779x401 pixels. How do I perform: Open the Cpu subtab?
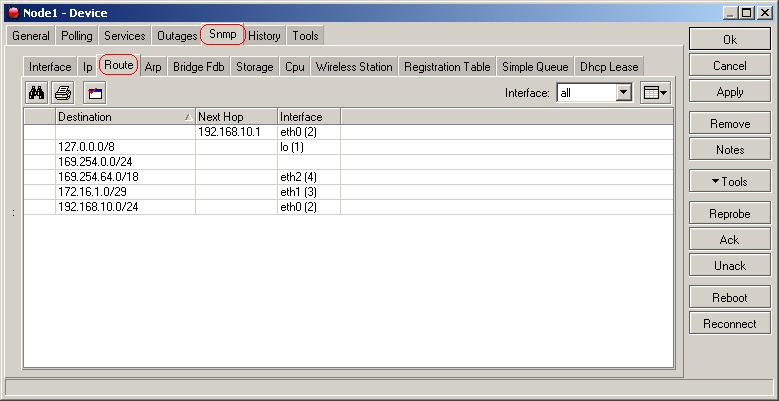(295, 67)
